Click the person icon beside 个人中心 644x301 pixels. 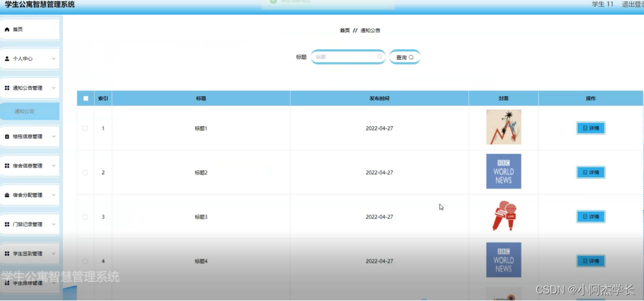point(7,59)
